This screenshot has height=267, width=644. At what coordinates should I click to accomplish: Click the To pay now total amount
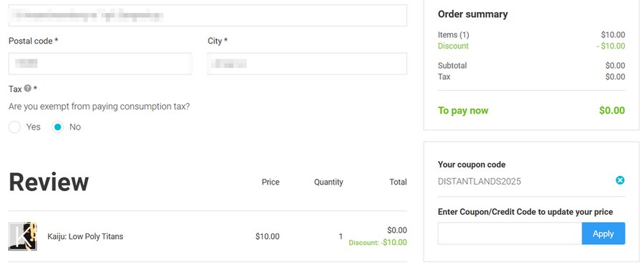612,110
